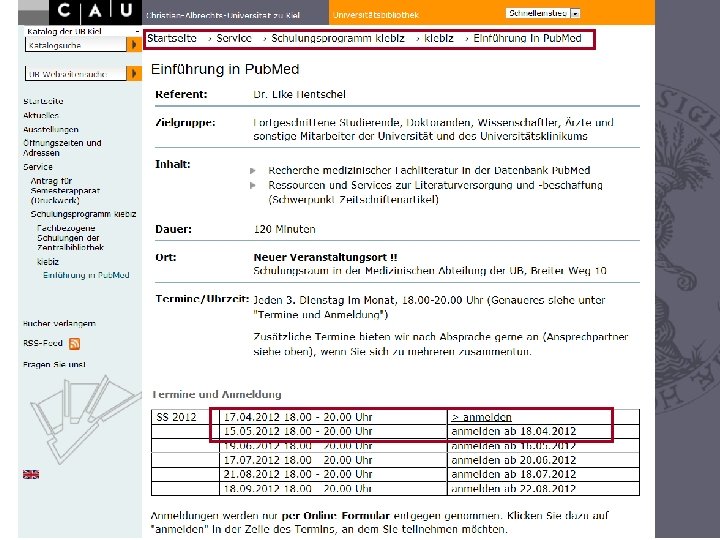Screen dimensions: 720x540
Task: Open Antrag für Semesterapparat sidebar item
Action: coord(65,191)
